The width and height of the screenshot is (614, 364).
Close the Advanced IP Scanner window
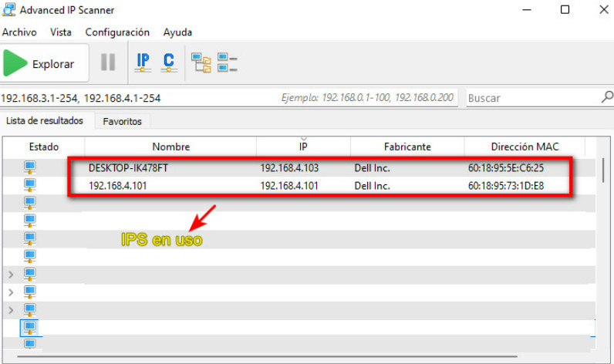pyautogui.click(x=604, y=9)
